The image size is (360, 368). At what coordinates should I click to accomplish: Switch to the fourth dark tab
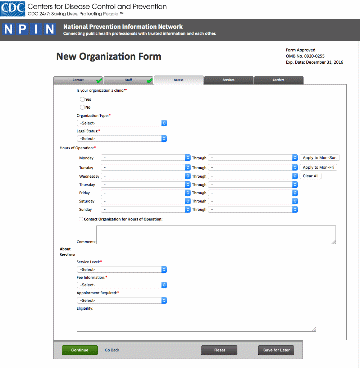[x=229, y=80]
